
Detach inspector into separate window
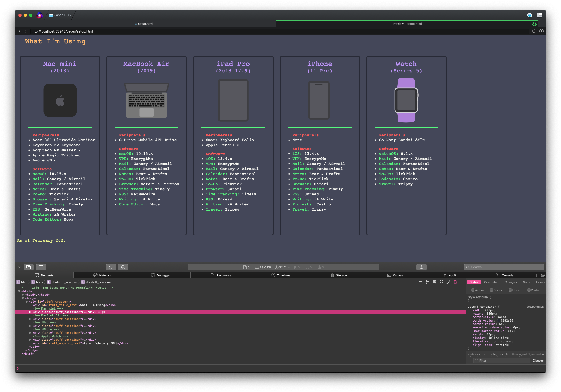(29, 267)
